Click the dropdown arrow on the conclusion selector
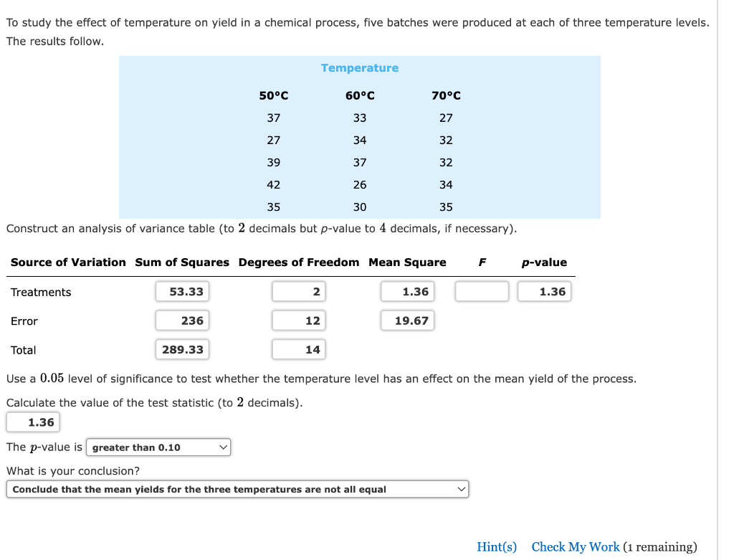 pos(461,489)
